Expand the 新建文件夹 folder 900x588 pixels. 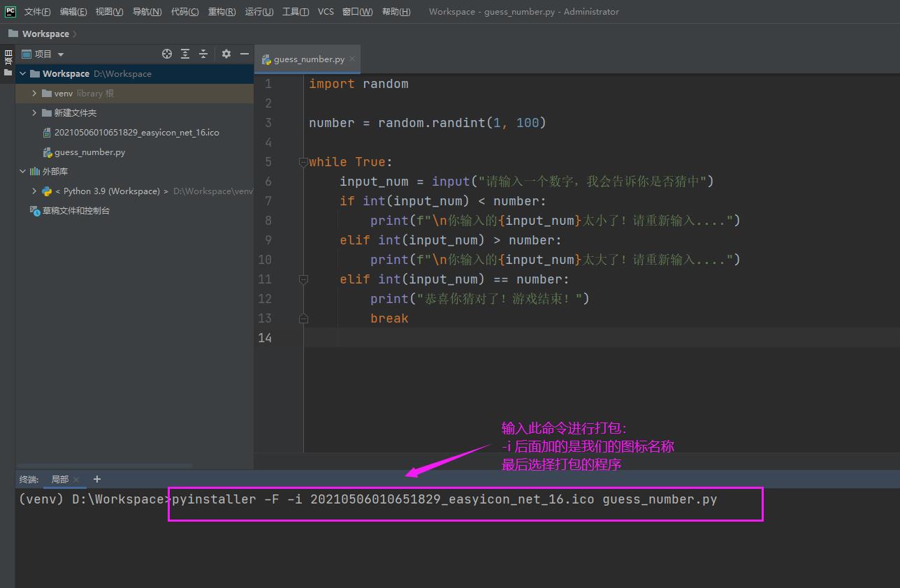click(x=34, y=112)
